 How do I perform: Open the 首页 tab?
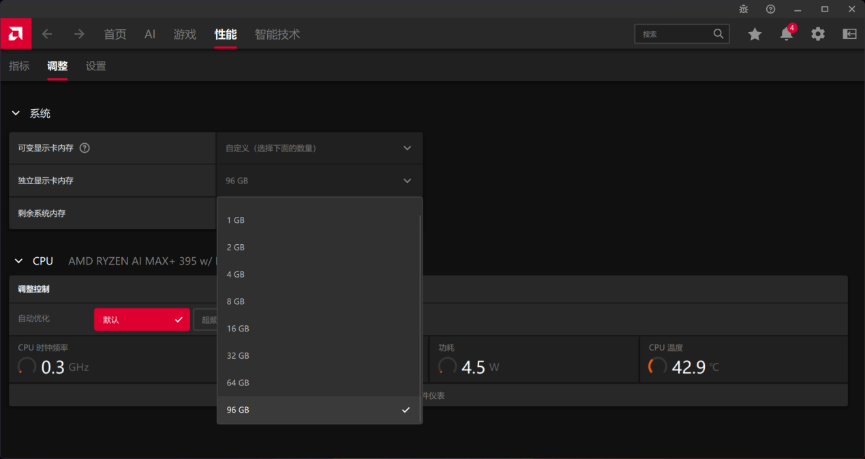(115, 34)
